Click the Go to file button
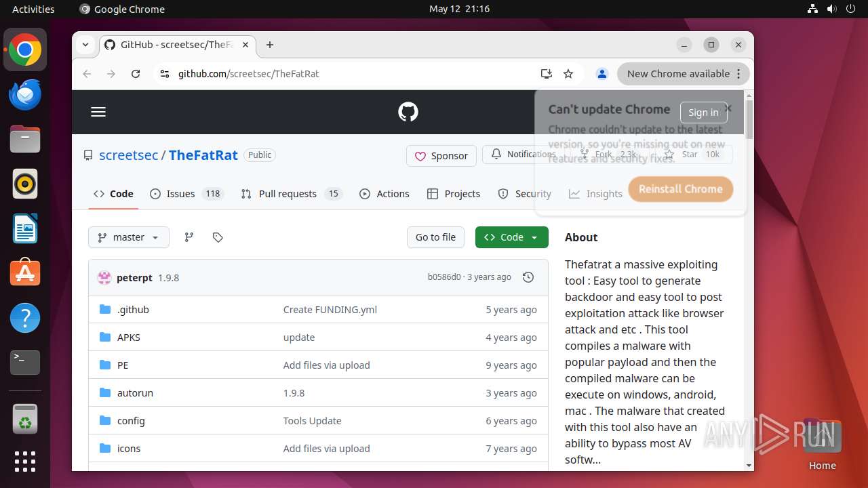Screen dimensions: 868x488 (x=435, y=237)
